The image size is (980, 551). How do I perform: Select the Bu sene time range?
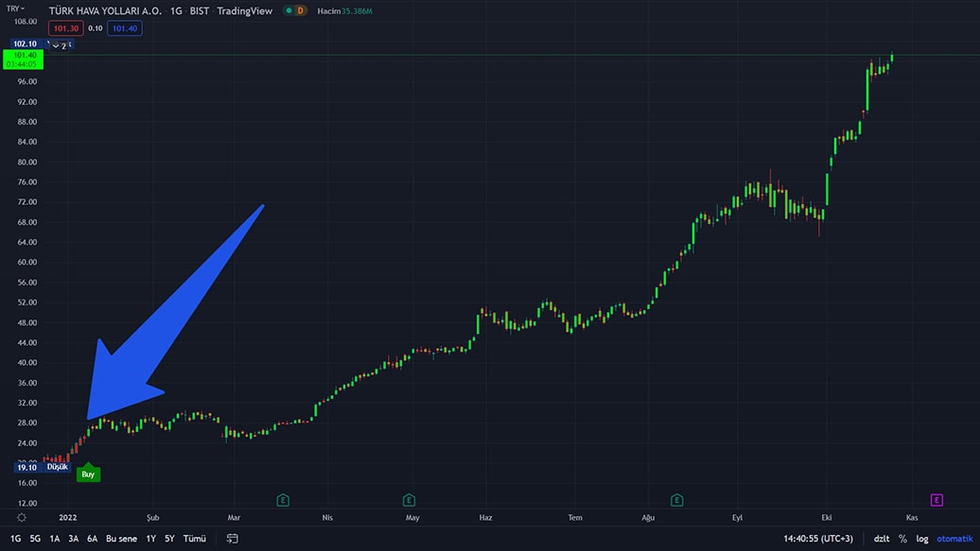(x=121, y=538)
